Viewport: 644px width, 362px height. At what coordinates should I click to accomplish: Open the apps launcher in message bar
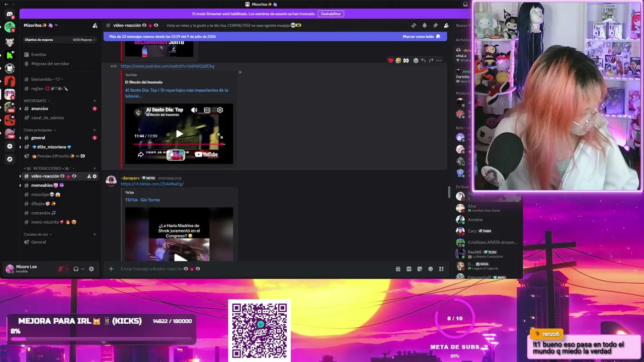[x=441, y=269]
